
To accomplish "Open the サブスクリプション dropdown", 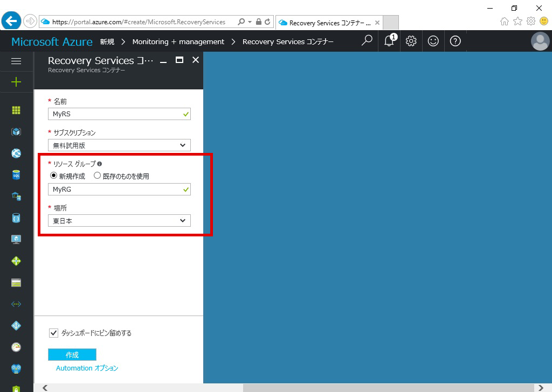I will coord(119,145).
